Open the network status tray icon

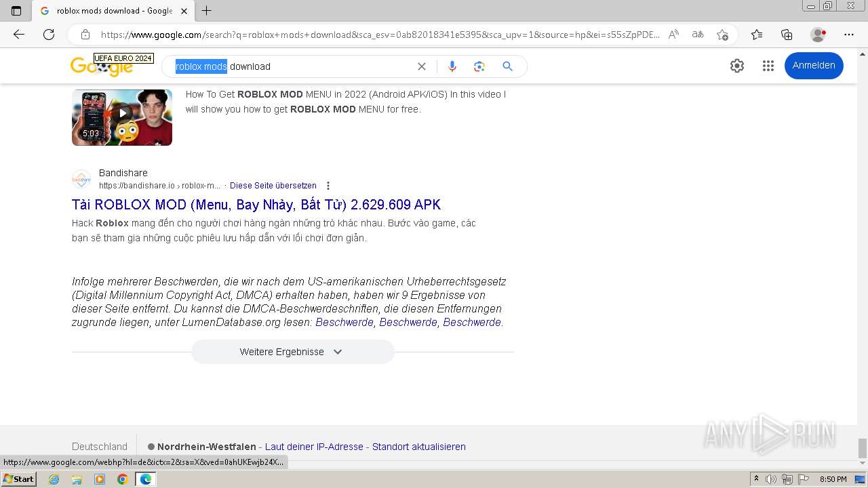787,479
